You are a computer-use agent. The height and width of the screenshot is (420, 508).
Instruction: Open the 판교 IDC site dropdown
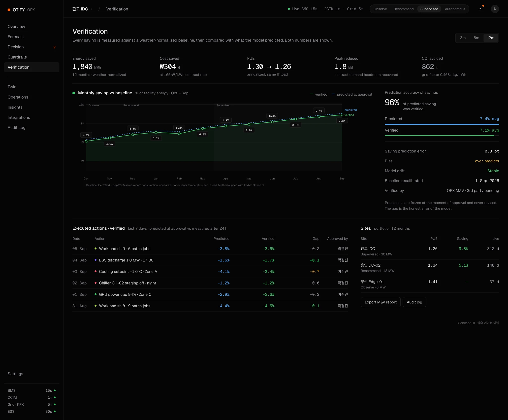pos(82,9)
